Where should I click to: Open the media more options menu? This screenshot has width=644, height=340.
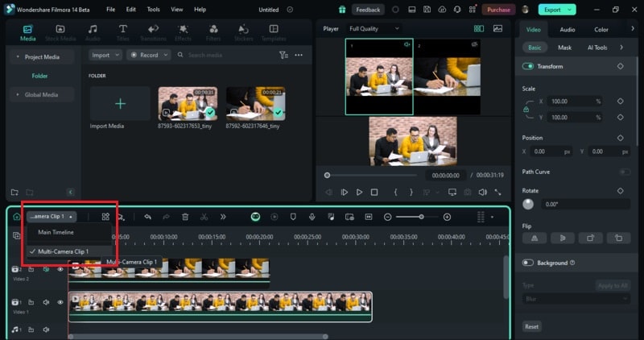[x=299, y=55]
